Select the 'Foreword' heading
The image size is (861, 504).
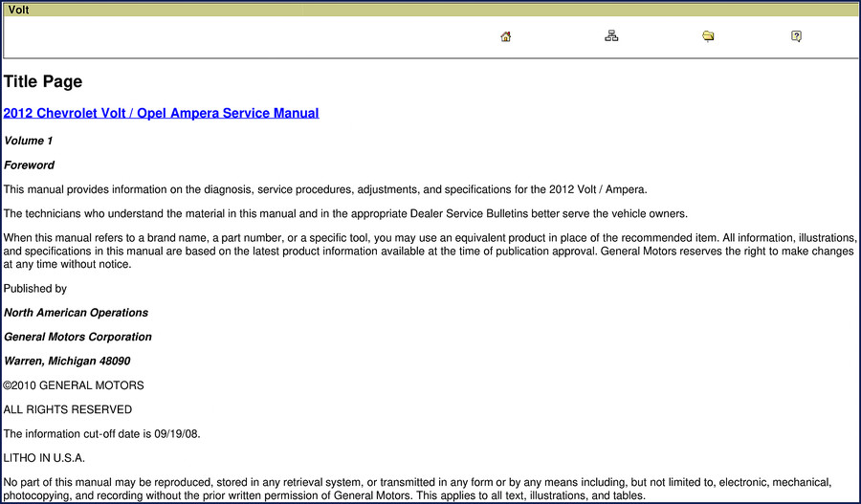pos(29,164)
